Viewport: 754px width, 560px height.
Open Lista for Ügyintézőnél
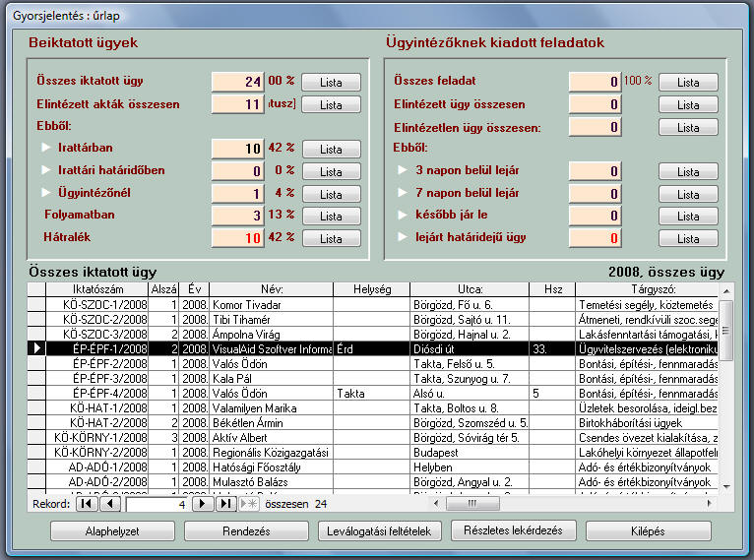(332, 194)
